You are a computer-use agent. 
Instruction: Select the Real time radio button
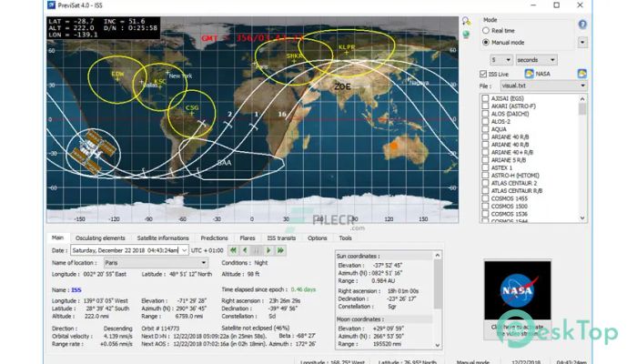486,30
